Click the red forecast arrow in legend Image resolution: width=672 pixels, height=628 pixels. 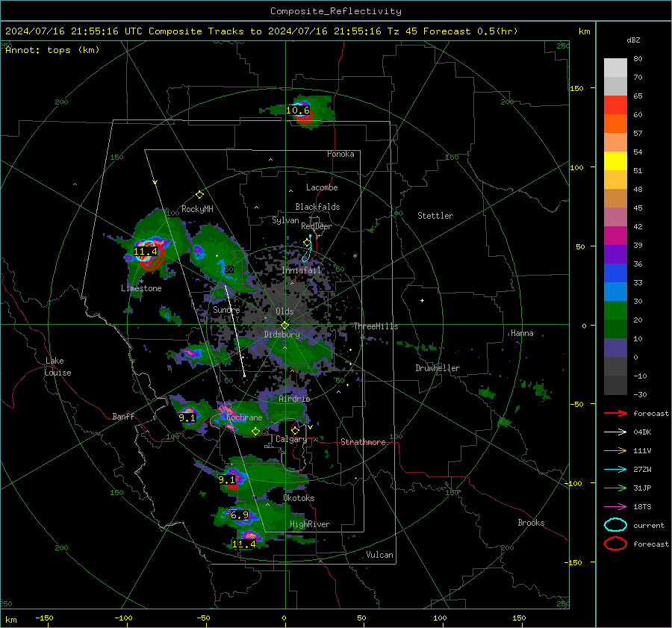pos(615,413)
